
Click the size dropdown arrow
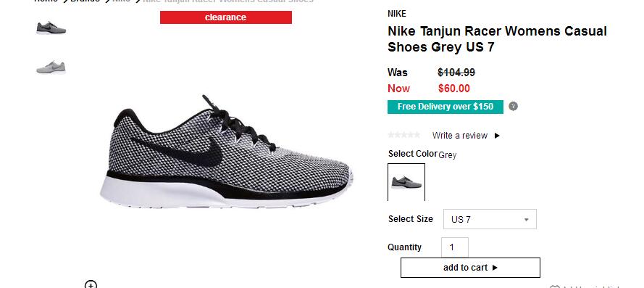coord(526,220)
